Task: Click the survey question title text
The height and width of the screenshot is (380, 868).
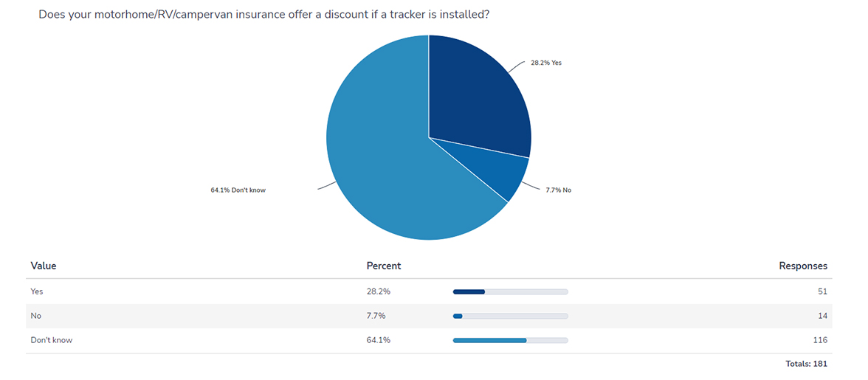Action: click(263, 15)
